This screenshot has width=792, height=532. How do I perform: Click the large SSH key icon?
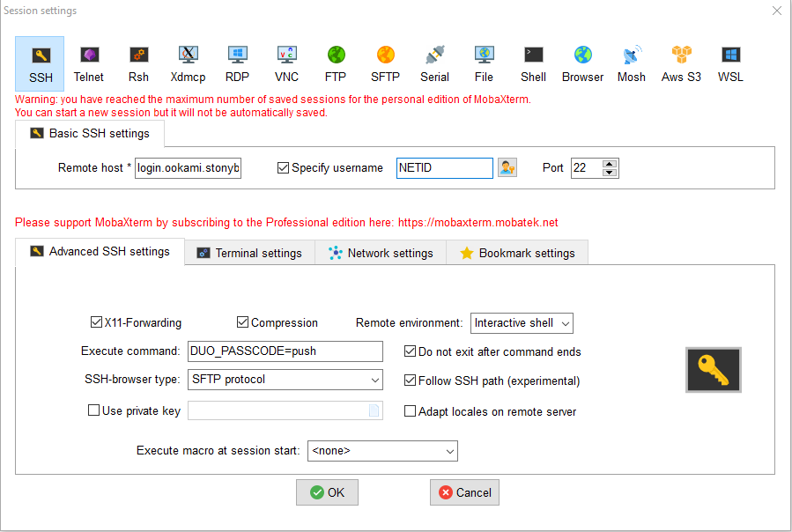pyautogui.click(x=714, y=370)
